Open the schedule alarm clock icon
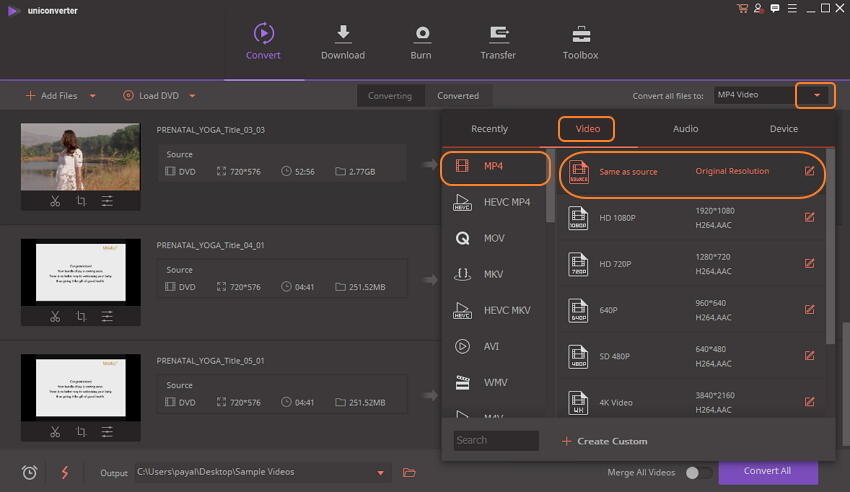This screenshot has height=492, width=850. point(29,472)
